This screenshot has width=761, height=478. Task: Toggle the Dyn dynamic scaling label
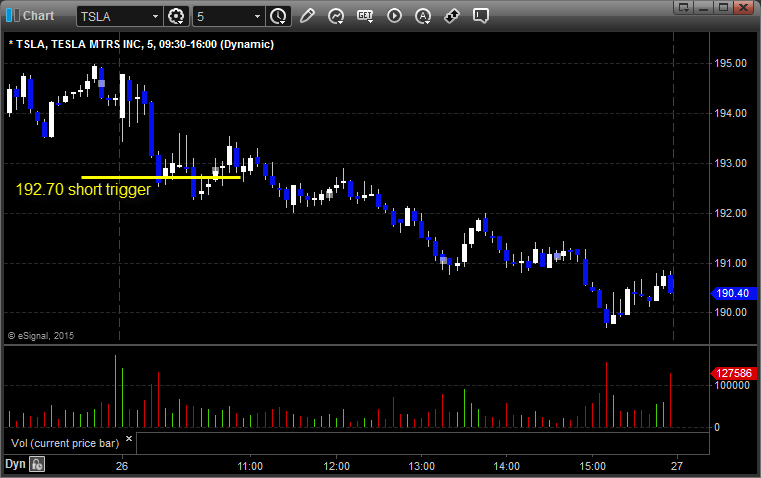pyautogui.click(x=15, y=464)
